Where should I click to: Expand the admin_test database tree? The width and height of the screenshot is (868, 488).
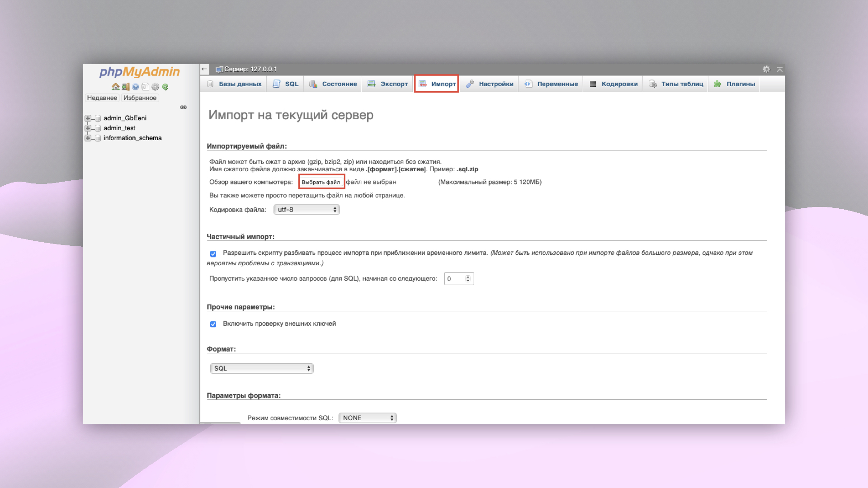click(x=88, y=128)
